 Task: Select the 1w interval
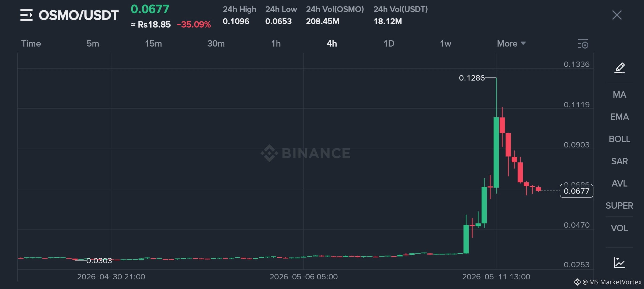click(x=446, y=44)
